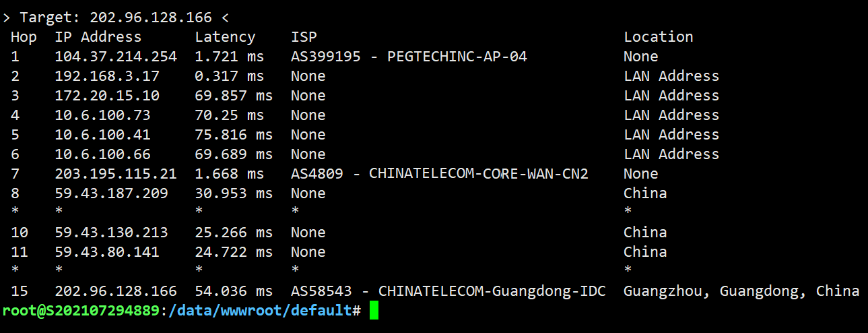Click the Latency column header
The width and height of the screenshot is (868, 333).
coord(226,37)
